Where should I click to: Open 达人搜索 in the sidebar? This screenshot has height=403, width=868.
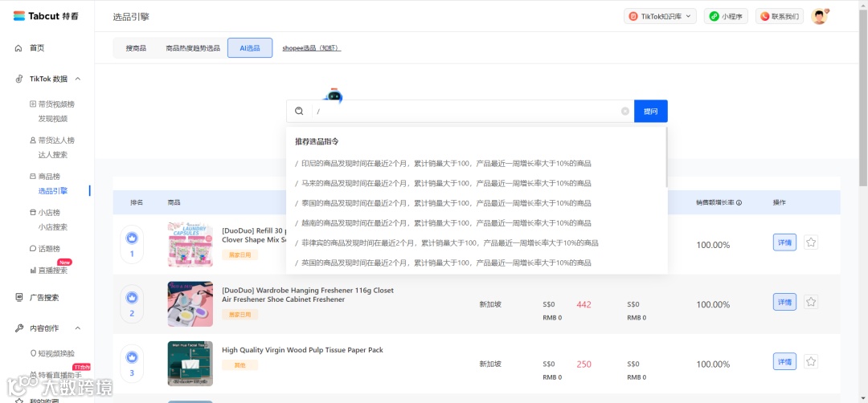(52, 155)
